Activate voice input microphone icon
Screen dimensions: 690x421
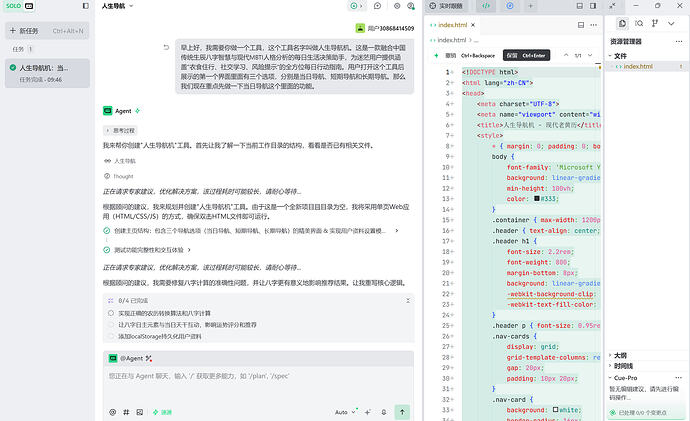(x=384, y=412)
